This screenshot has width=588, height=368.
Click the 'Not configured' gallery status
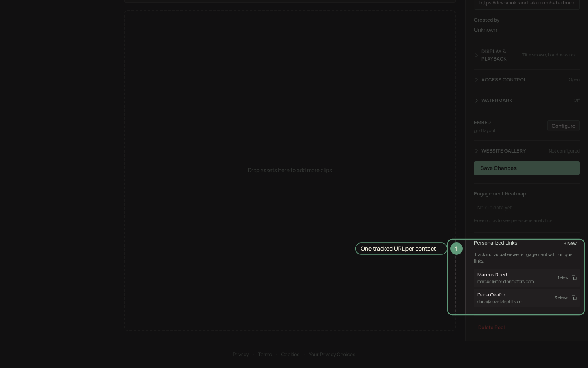coord(564,151)
